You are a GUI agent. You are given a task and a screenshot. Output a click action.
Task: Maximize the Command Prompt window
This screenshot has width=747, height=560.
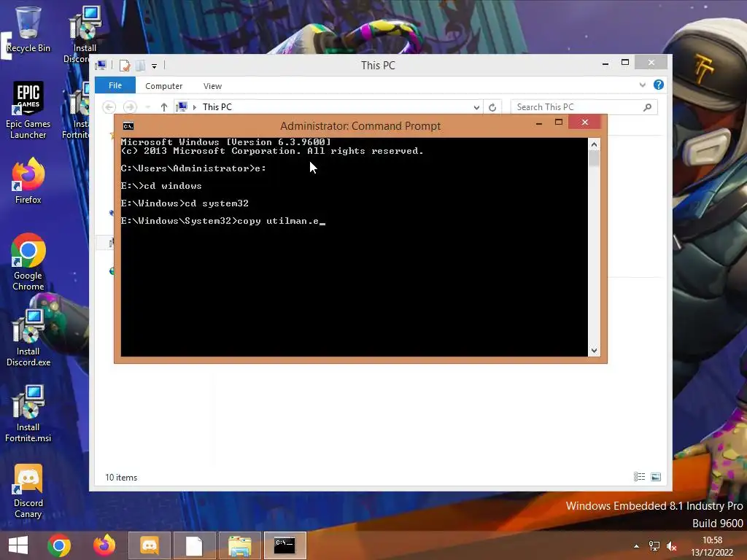coord(559,122)
